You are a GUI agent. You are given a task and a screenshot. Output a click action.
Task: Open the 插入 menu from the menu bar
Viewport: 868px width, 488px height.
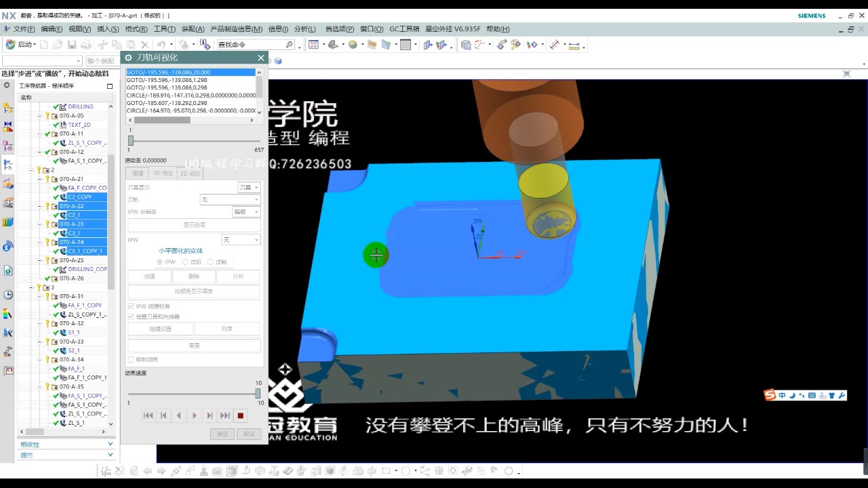[x=108, y=28]
